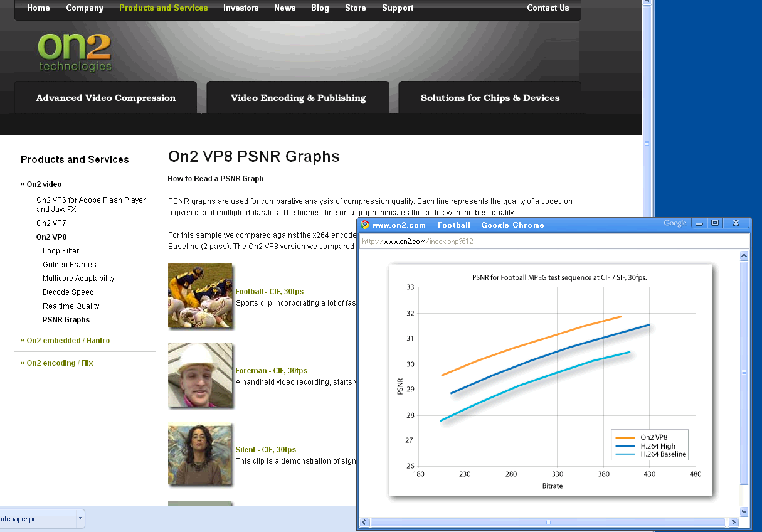762x532 pixels.
Task: Visit the Blog from the top navigation
Action: click(320, 8)
